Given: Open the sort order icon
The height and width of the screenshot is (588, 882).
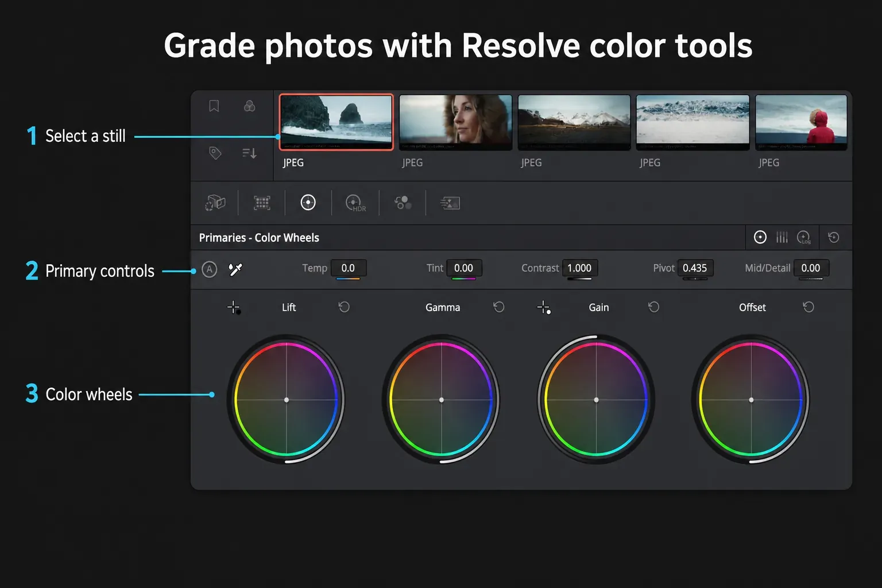Looking at the screenshot, I should [249, 153].
